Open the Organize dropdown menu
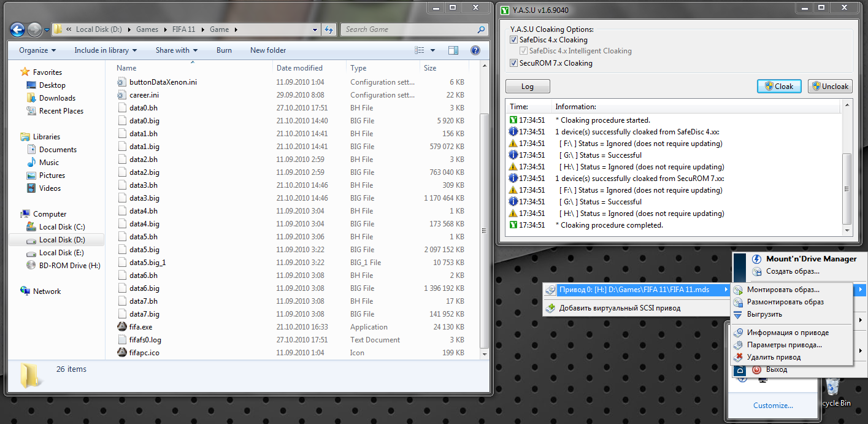Viewport: 868px width, 424px height. point(37,50)
